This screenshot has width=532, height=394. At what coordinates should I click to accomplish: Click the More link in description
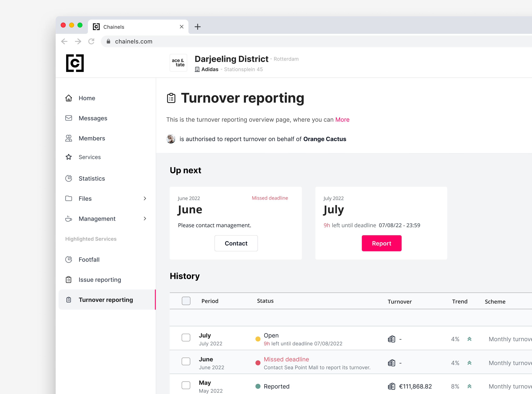tap(342, 120)
